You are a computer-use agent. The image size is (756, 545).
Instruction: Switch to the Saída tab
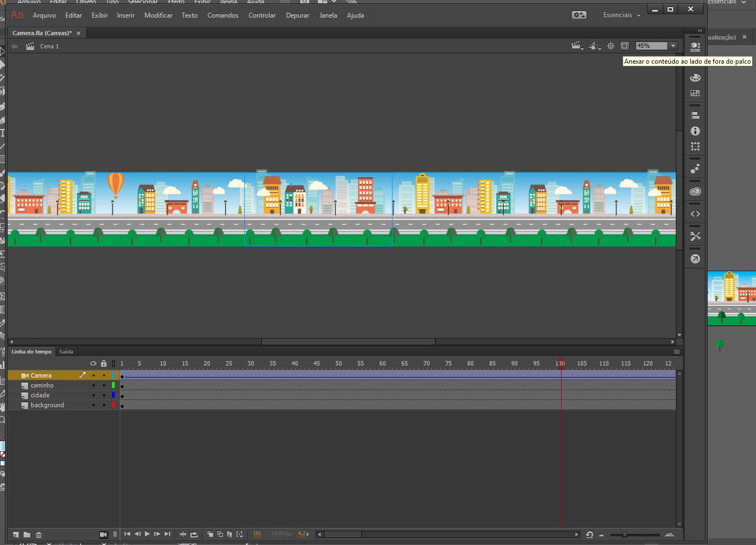(x=66, y=352)
